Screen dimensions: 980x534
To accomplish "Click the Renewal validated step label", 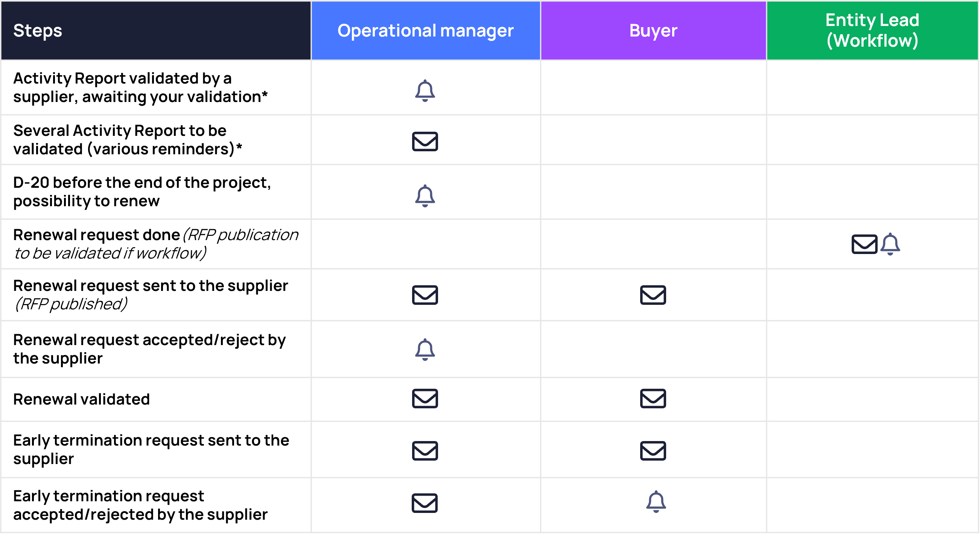I will click(x=81, y=399).
